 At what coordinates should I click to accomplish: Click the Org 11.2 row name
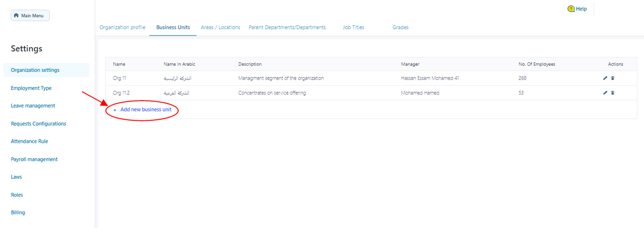click(121, 93)
